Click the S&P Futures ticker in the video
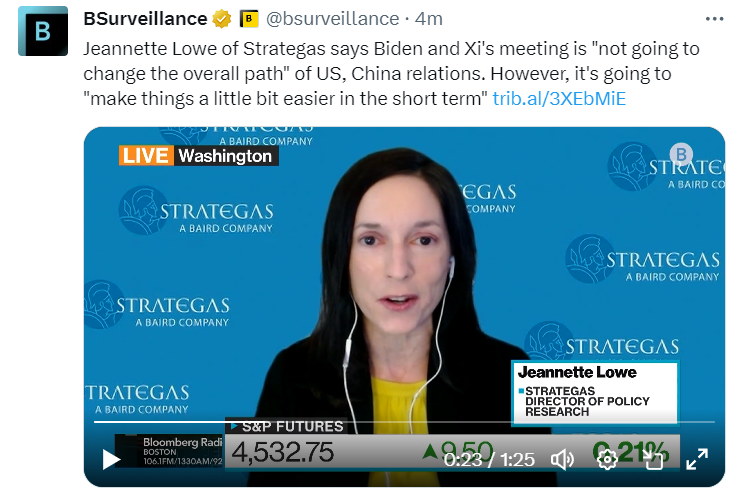This screenshot has width=737, height=492. point(288,426)
